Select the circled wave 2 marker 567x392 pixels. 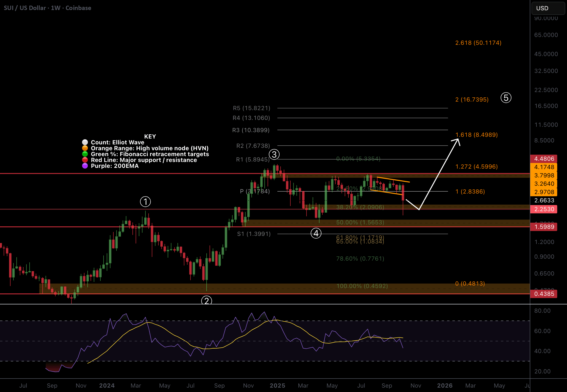(206, 300)
